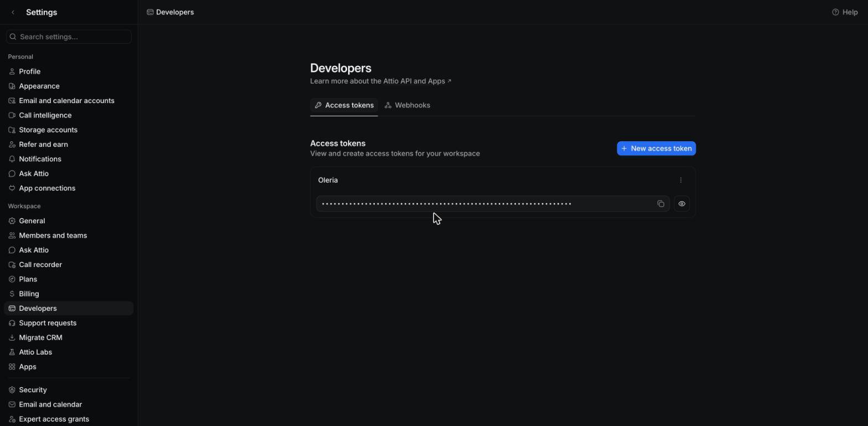Open Ask Attio under Personal

pyautogui.click(x=69, y=173)
